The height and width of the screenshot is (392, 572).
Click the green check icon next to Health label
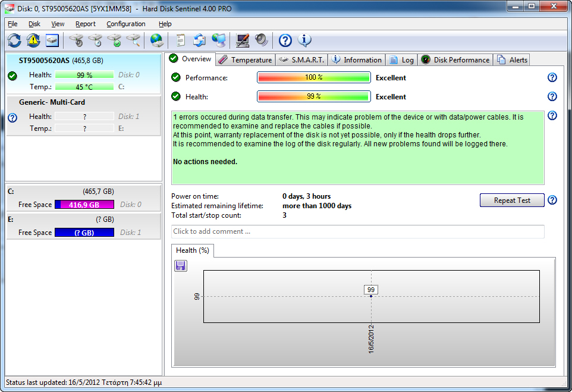pyautogui.click(x=176, y=96)
